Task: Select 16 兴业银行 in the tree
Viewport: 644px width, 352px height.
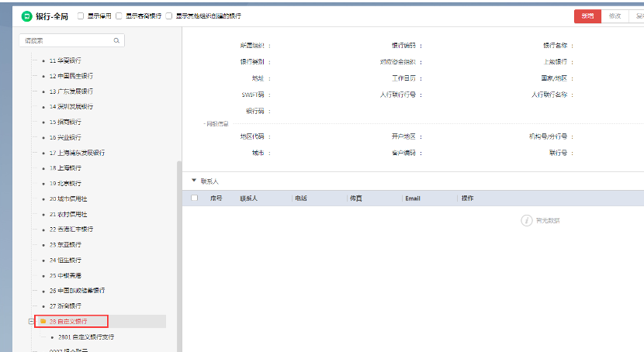Action: point(65,137)
